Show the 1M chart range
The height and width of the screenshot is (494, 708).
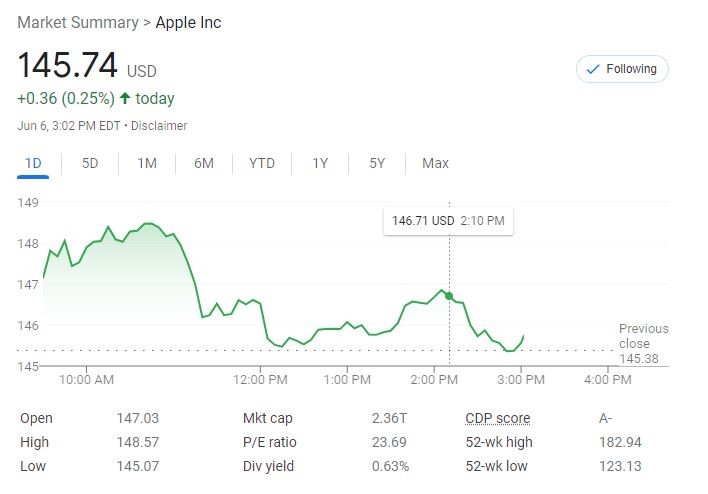[x=147, y=163]
